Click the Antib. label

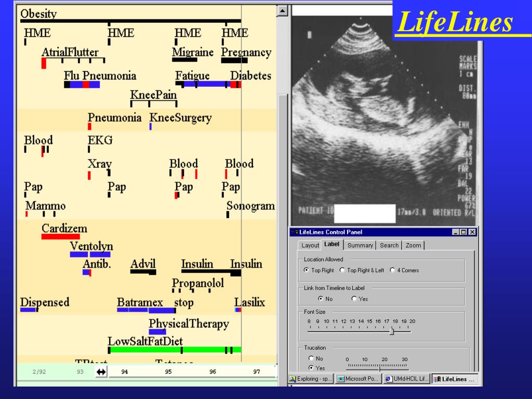pyautogui.click(x=97, y=264)
